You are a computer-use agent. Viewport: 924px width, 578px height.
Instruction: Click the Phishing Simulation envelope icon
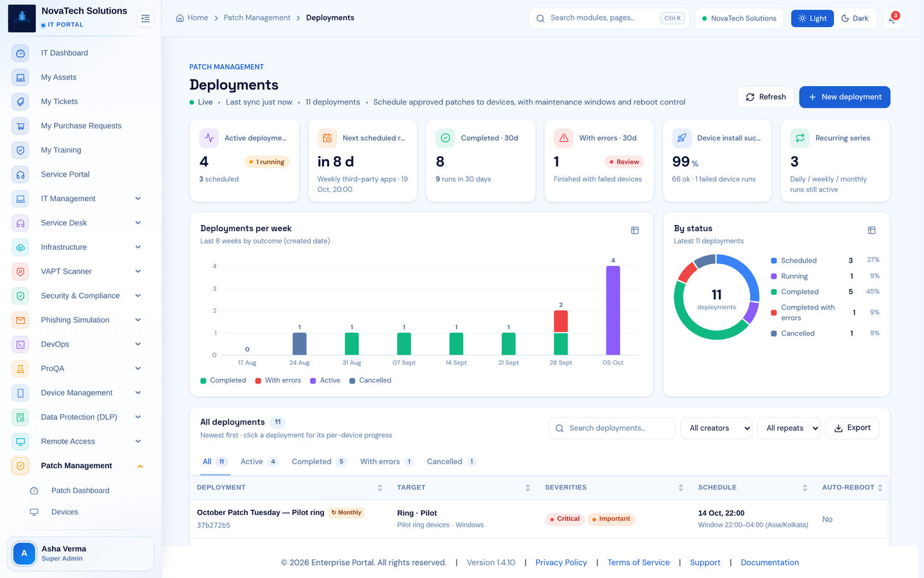click(x=21, y=320)
